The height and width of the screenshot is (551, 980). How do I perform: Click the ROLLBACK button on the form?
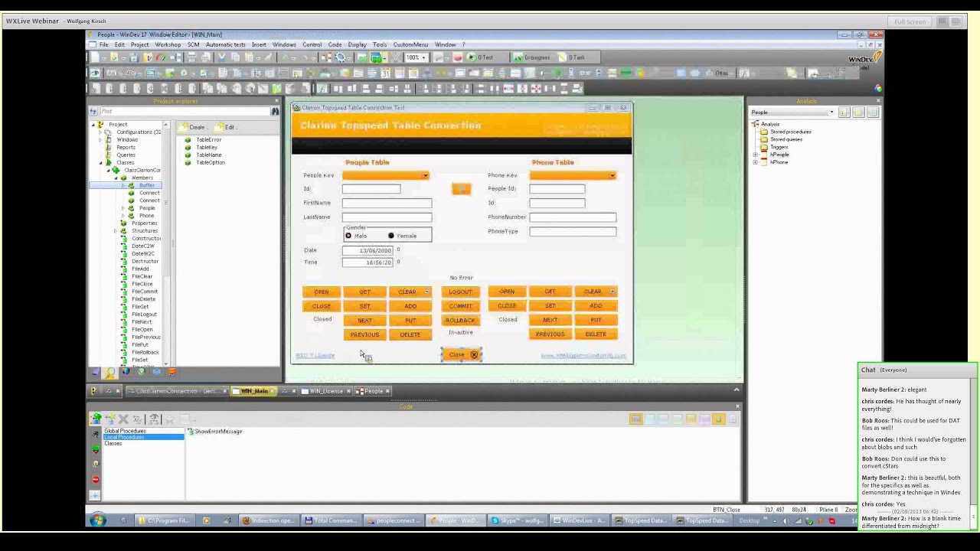[461, 321]
